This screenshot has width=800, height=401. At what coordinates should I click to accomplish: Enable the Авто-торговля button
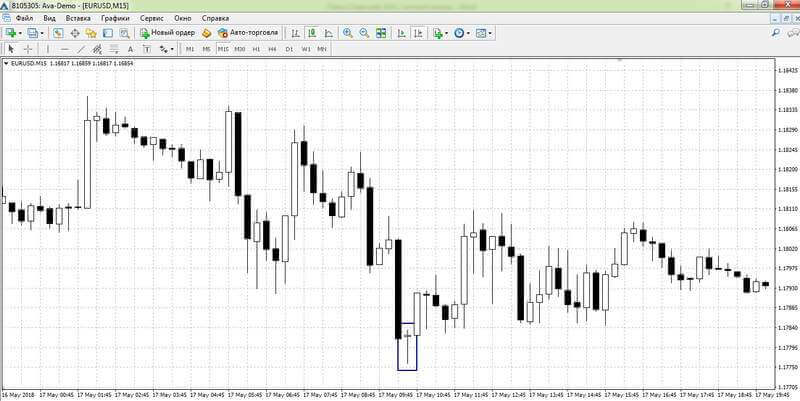click(x=248, y=33)
